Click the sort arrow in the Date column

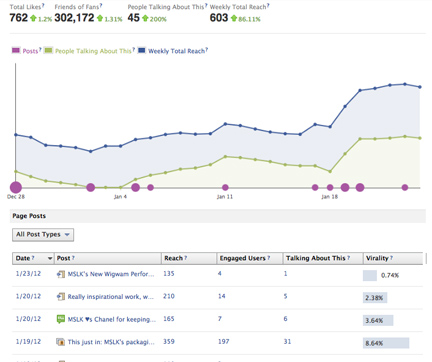(50, 258)
